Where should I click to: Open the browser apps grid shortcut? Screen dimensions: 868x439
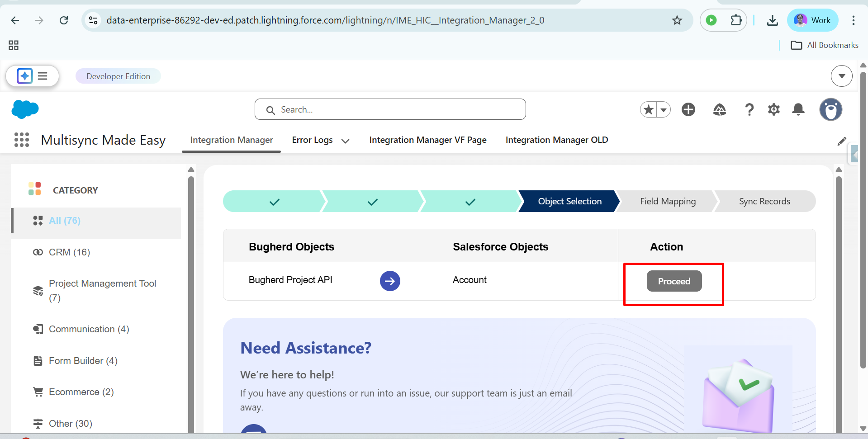point(14,45)
